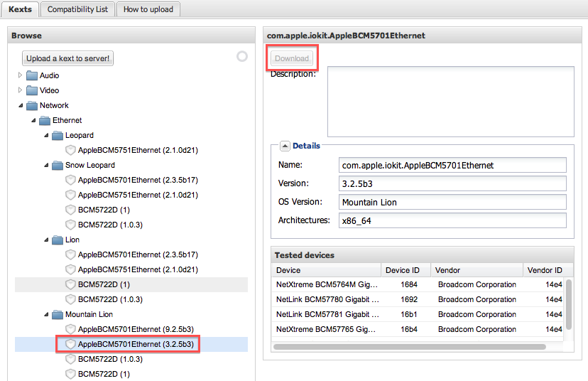Image resolution: width=588 pixels, height=381 pixels.
Task: Click the Snow Leopard folder icon
Action: tap(58, 165)
